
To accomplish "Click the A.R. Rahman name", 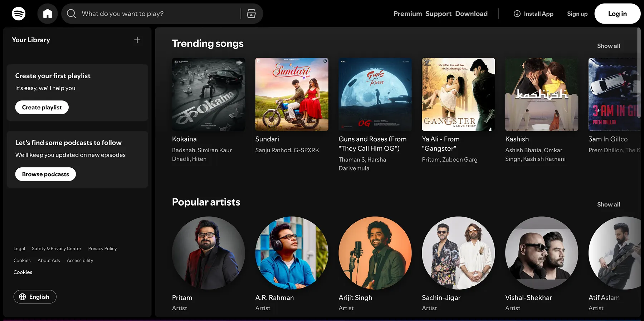I will (x=274, y=298).
